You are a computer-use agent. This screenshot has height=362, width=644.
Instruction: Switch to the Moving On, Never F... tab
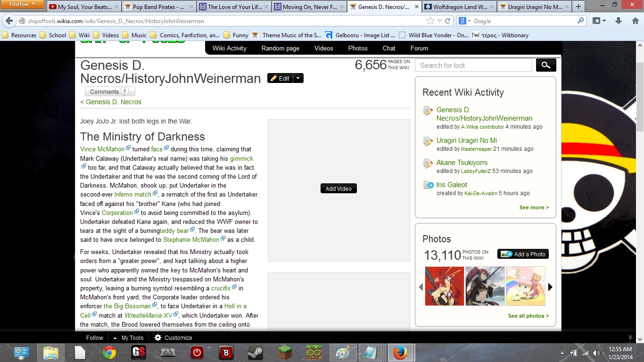[308, 7]
